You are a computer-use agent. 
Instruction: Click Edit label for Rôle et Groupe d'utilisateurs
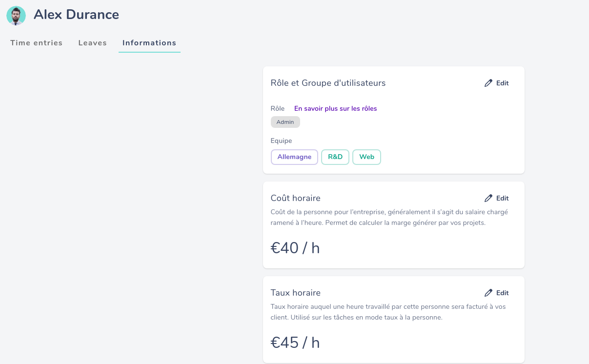(503, 83)
